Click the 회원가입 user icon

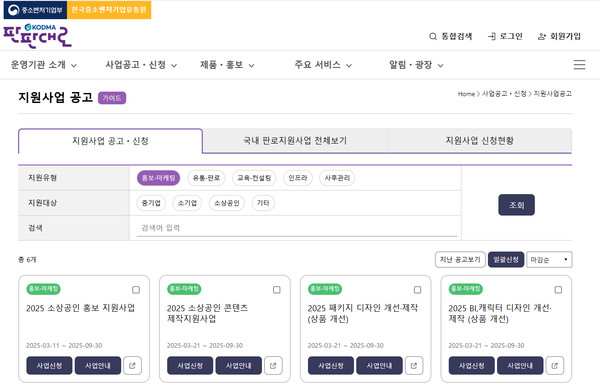click(x=542, y=36)
